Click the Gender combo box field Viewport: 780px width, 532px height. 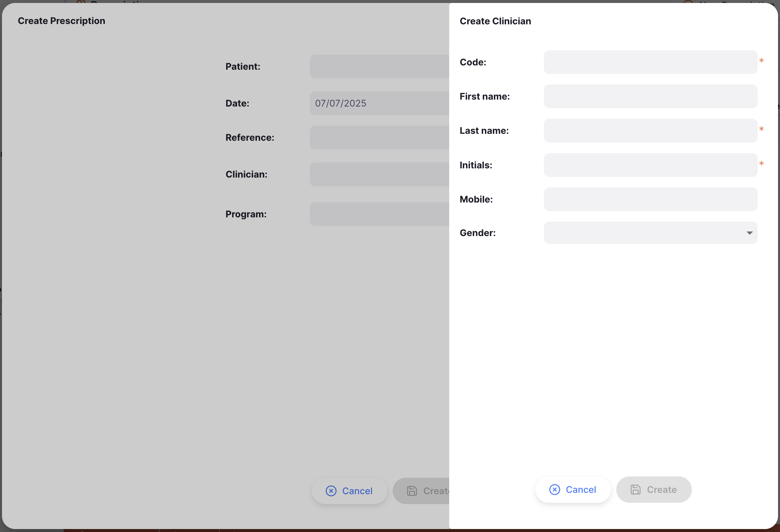pyautogui.click(x=645, y=233)
